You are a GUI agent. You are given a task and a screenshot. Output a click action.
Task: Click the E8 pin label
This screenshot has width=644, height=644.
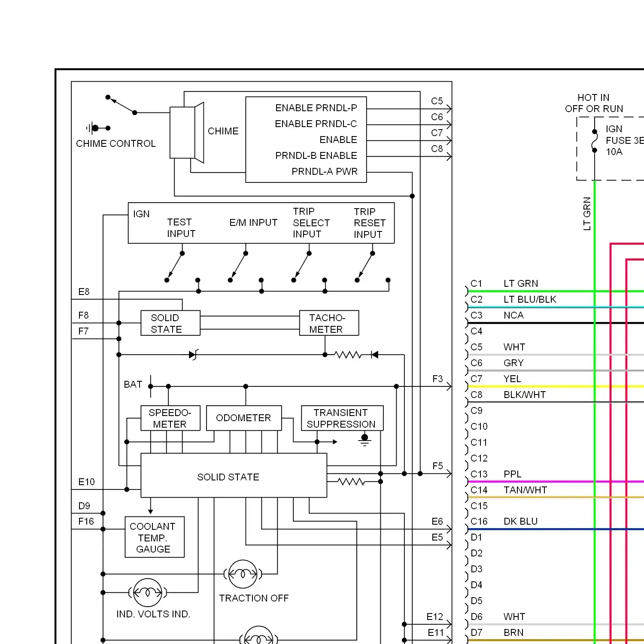[84, 292]
